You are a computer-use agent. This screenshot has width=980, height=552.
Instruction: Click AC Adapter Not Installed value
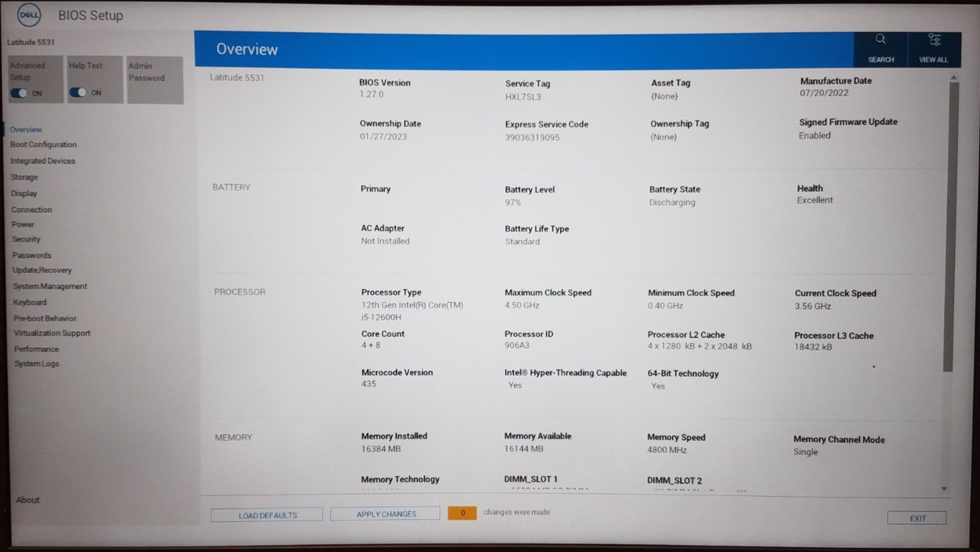[x=385, y=241]
